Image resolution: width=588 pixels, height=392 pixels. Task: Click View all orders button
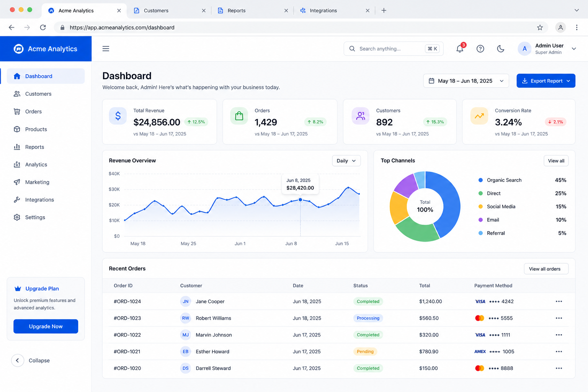point(546,269)
